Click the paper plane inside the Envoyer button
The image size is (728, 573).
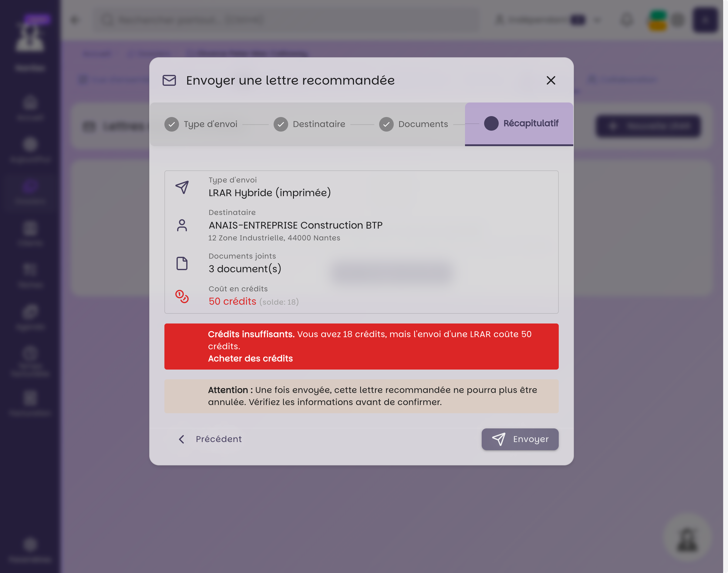pyautogui.click(x=499, y=439)
